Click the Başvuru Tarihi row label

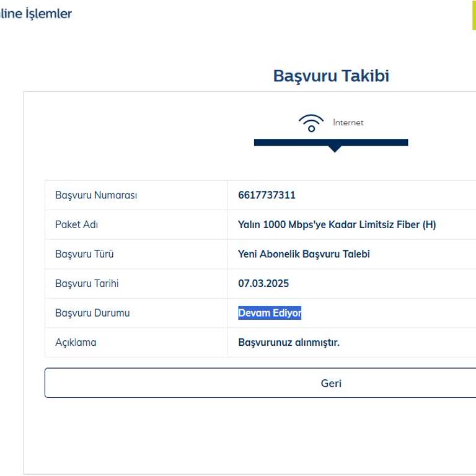[87, 283]
